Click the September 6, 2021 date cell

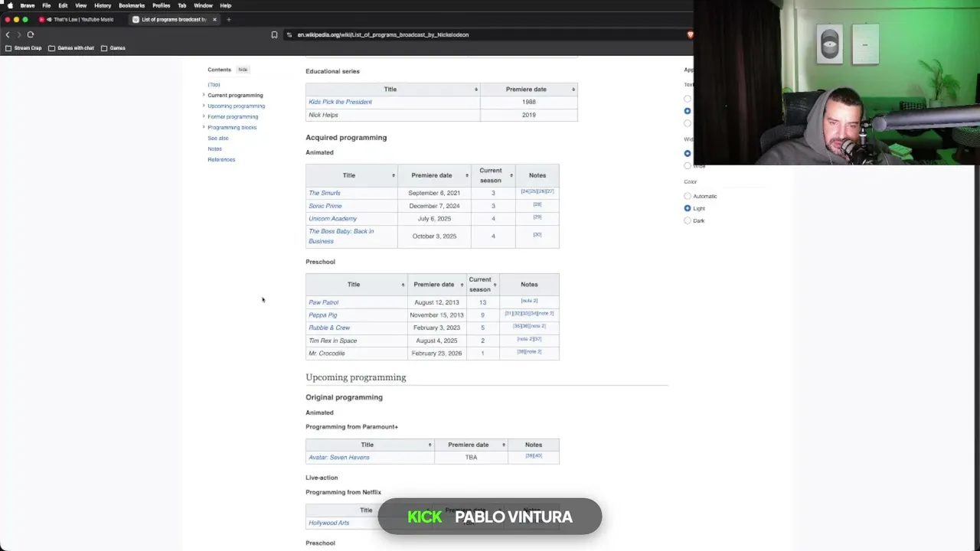tap(434, 193)
